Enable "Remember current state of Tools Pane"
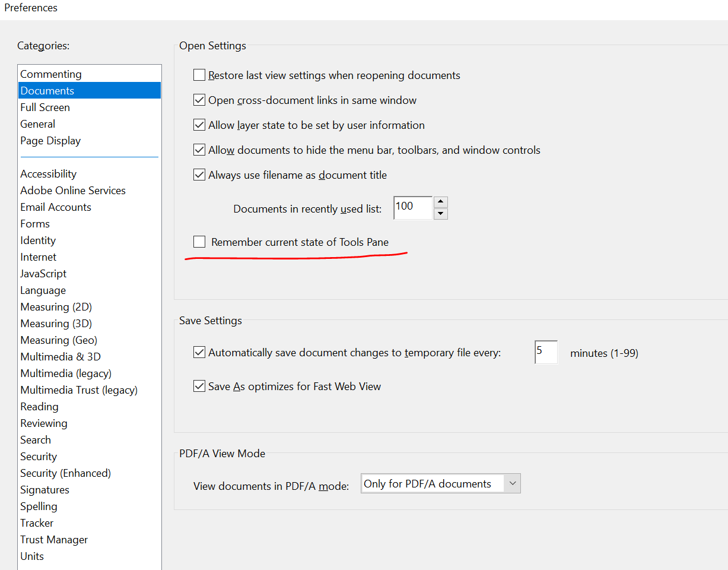 199,242
